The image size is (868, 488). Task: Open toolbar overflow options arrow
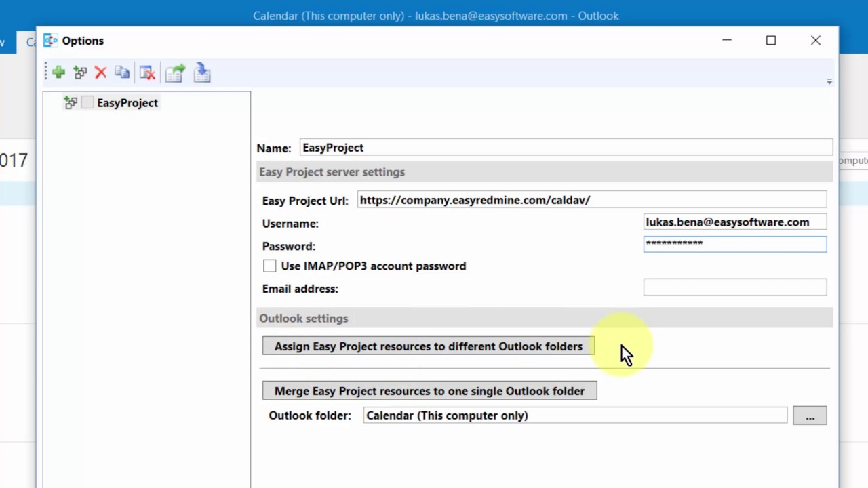(x=829, y=81)
